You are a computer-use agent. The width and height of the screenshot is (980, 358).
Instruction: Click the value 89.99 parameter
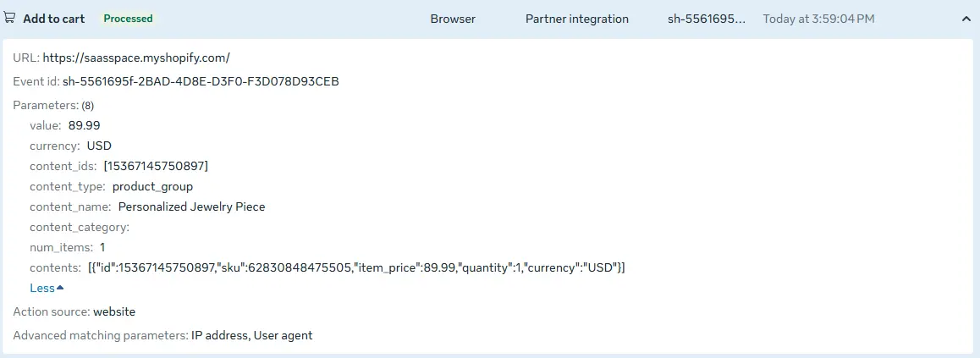pyautogui.click(x=85, y=125)
